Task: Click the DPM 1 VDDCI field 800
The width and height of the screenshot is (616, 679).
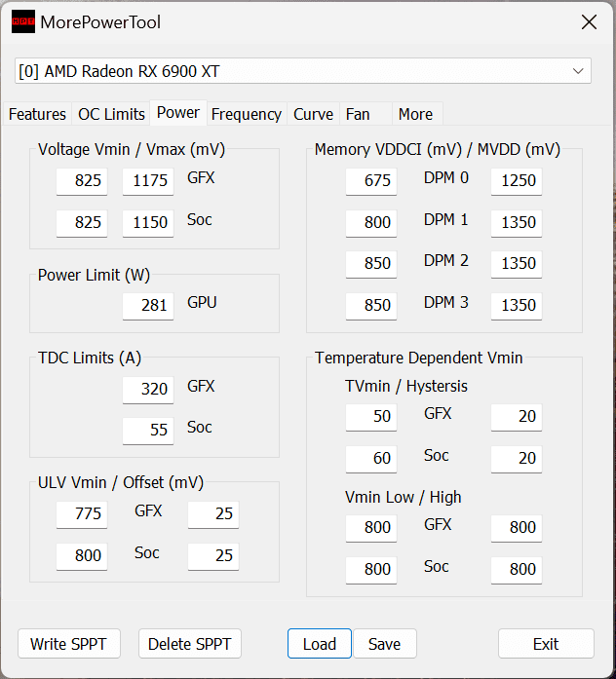Action: coord(371,223)
